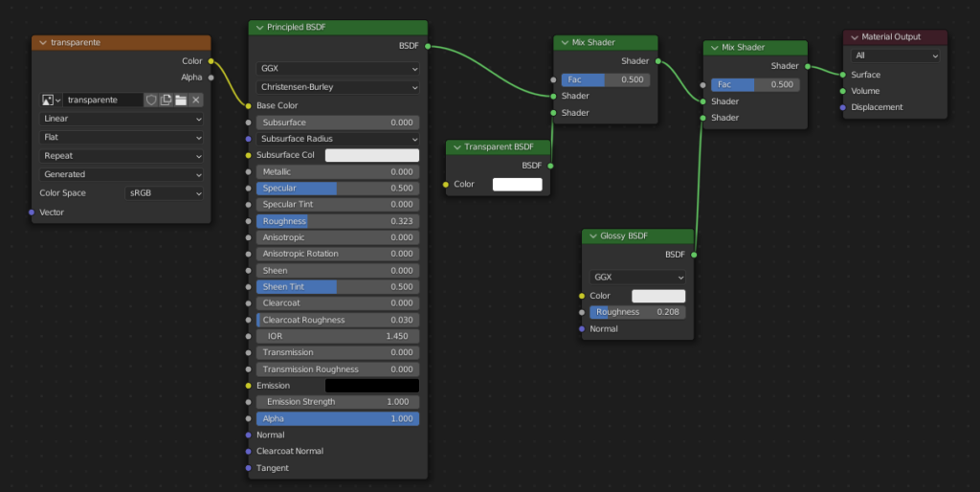
Task: Click the new image duplicate icon
Action: [x=166, y=100]
